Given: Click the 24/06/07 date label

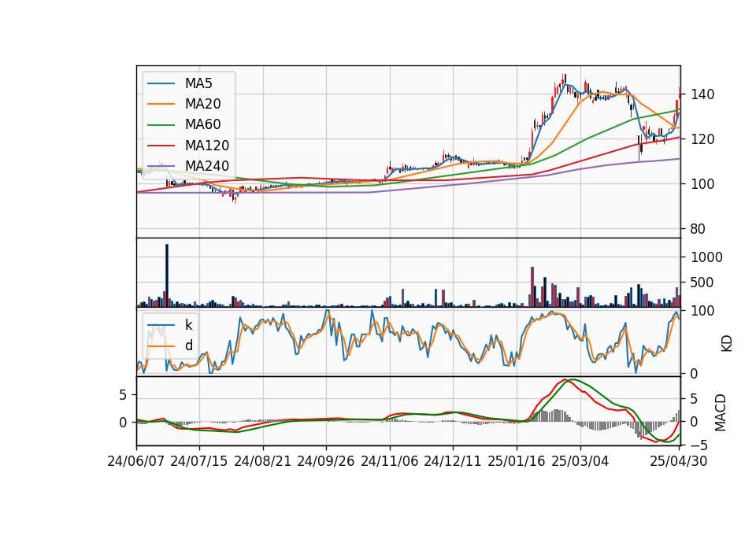Looking at the screenshot, I should (x=136, y=462).
